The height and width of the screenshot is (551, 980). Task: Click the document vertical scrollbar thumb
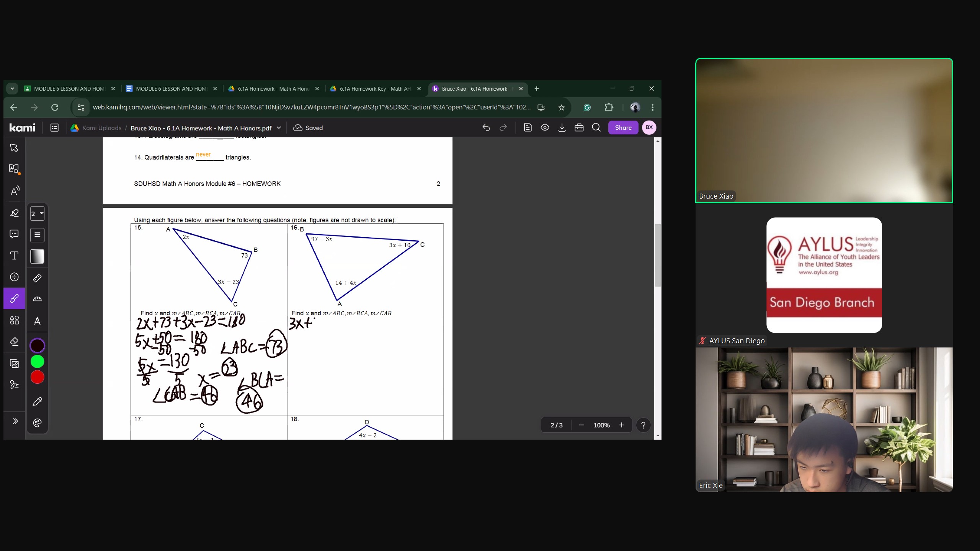(658, 256)
